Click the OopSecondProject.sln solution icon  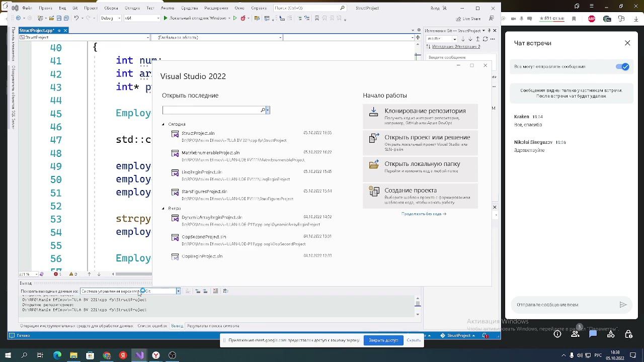175,237
